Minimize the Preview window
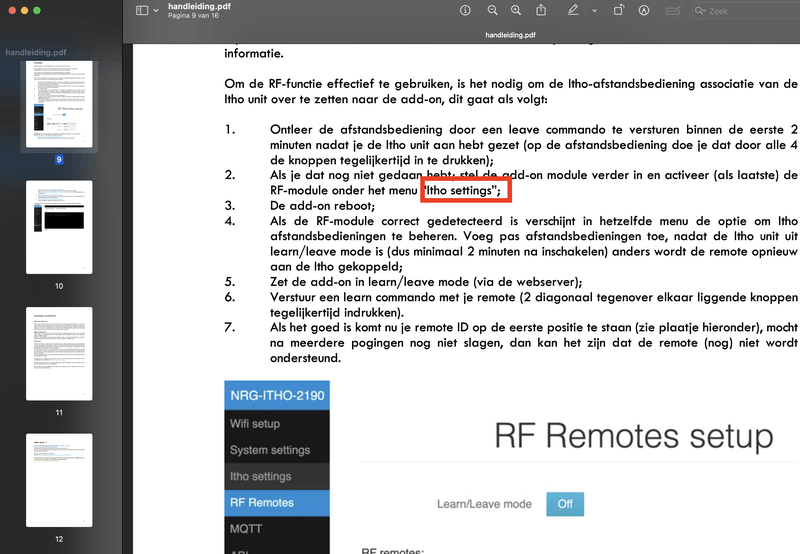This screenshot has height=554, width=800. coord(24,10)
